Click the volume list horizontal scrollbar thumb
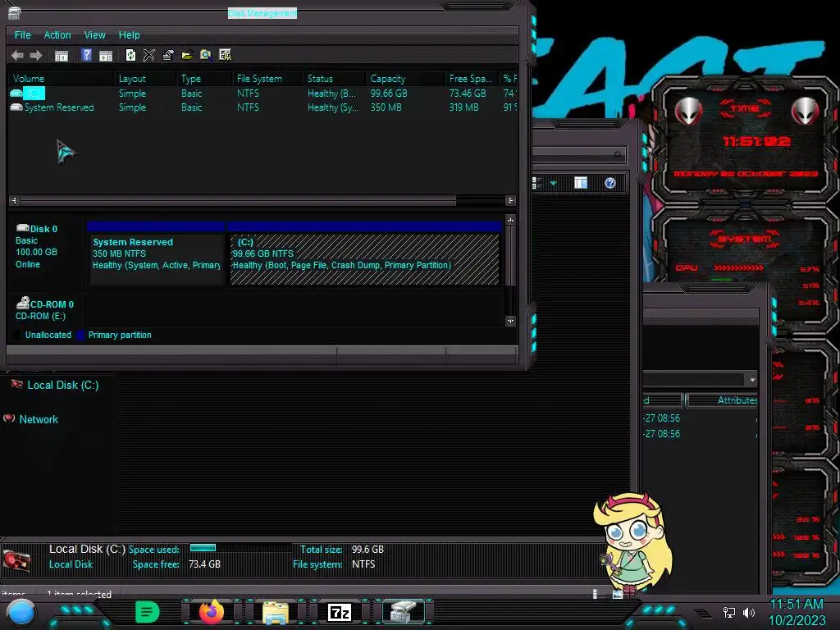 (x=238, y=200)
